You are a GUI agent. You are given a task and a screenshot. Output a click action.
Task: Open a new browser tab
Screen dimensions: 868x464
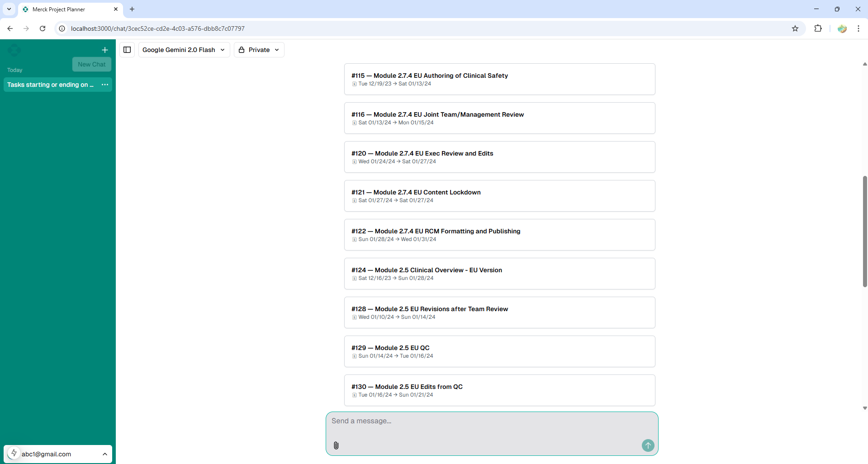pos(132,9)
